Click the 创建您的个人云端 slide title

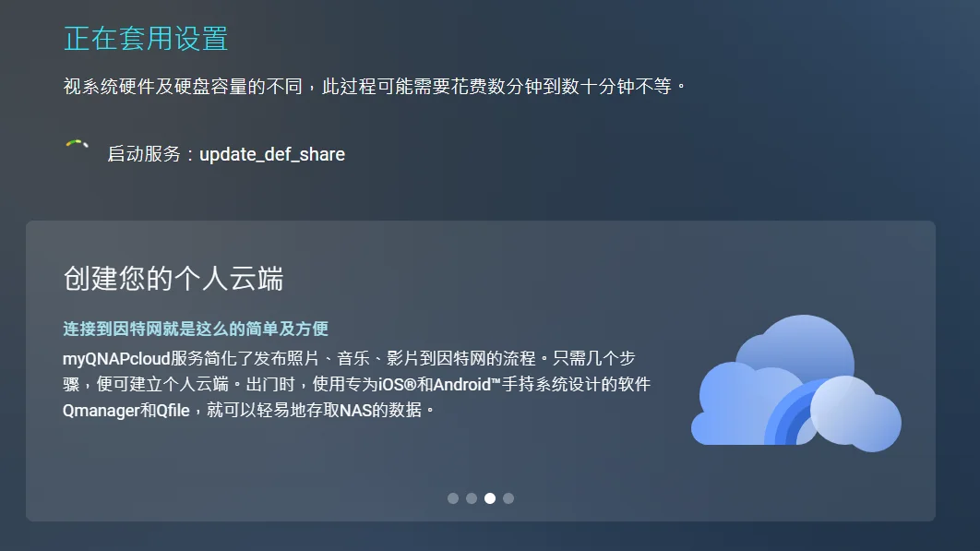173,279
